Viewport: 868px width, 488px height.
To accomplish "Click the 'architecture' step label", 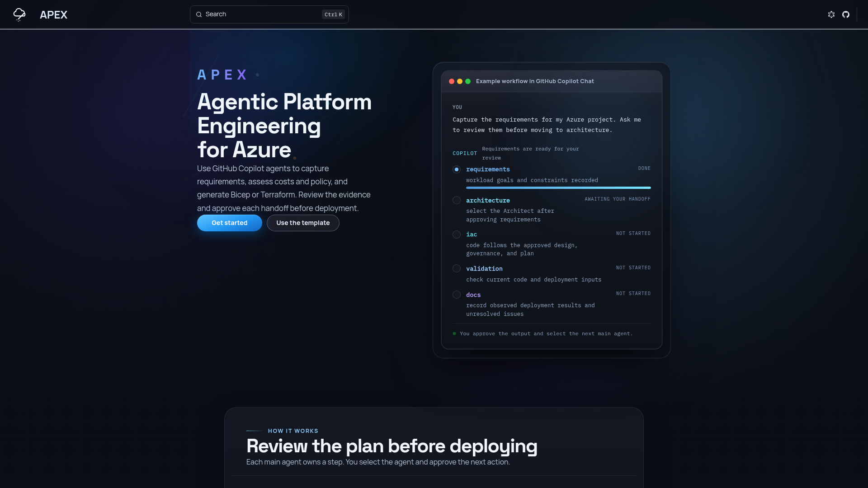I will click(488, 200).
